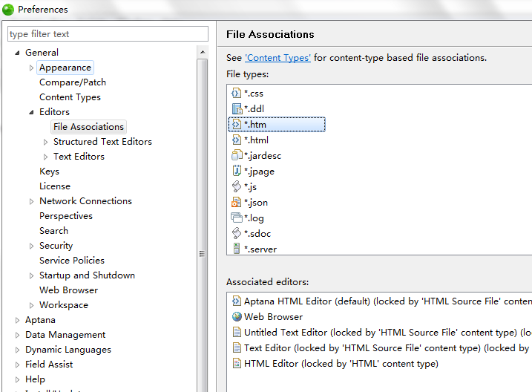The width and height of the screenshot is (532, 392).
Task: Select Web Browser in preferences tree
Action: (x=68, y=290)
